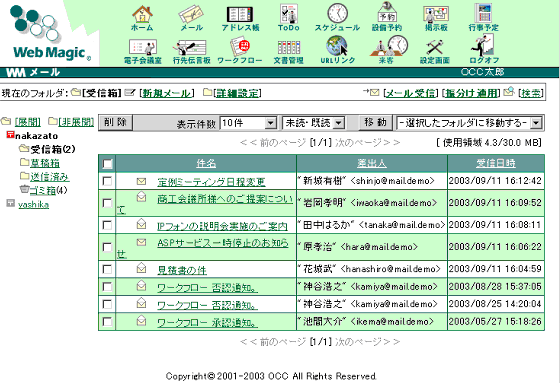The height and width of the screenshot is (383, 560).
Task: Check the box for ワークフロー 承認通知 mail
Action: [107, 322]
